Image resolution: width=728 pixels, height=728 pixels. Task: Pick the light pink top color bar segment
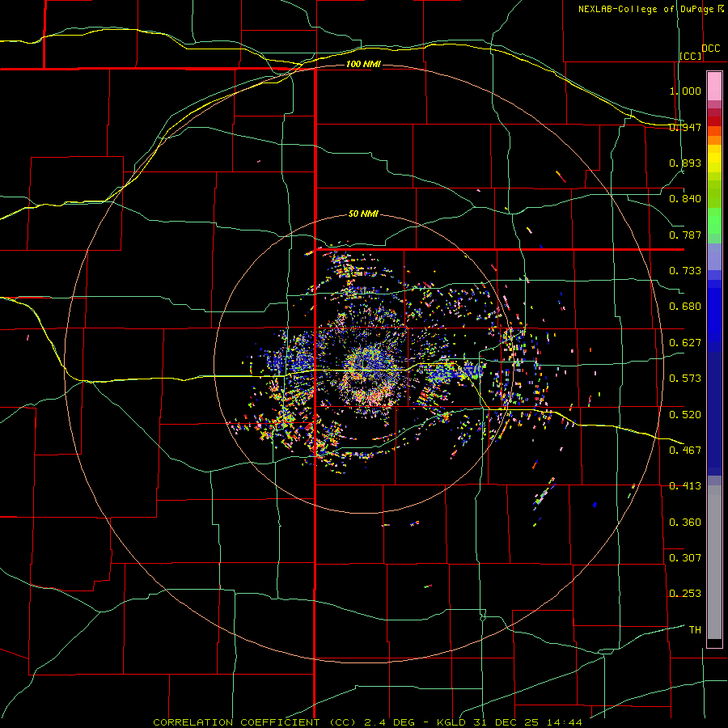(x=714, y=87)
